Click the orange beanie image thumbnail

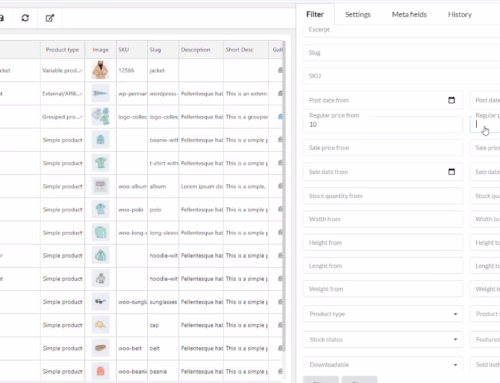coord(100,371)
